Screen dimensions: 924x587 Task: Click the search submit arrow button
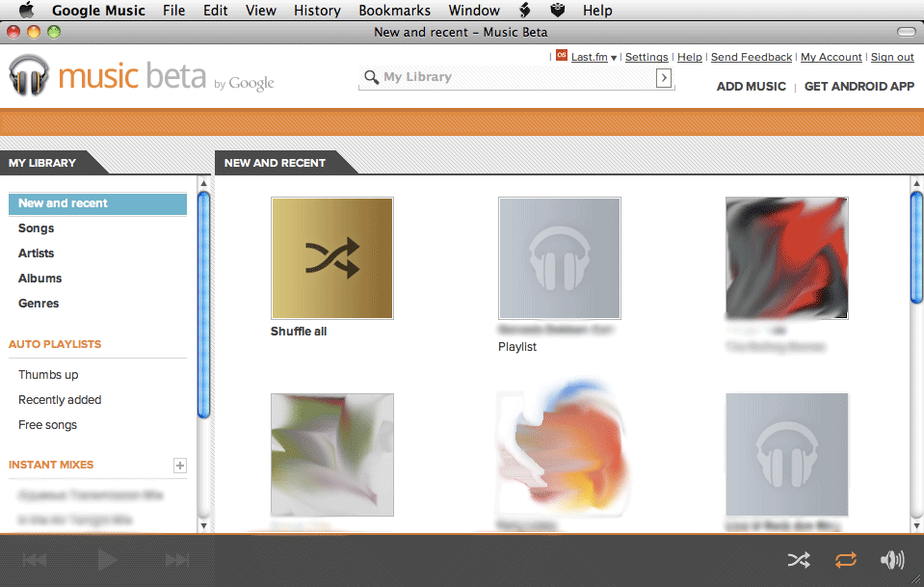click(664, 78)
